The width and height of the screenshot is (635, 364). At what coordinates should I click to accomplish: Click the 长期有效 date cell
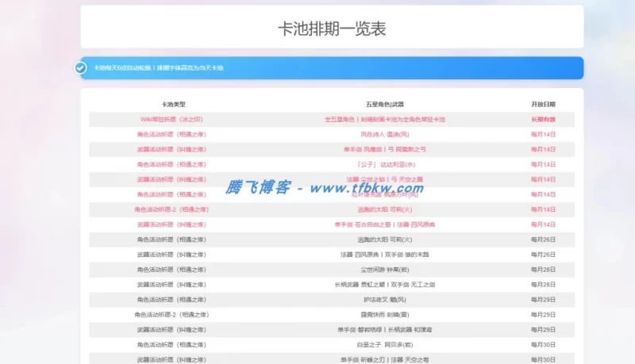(x=543, y=120)
